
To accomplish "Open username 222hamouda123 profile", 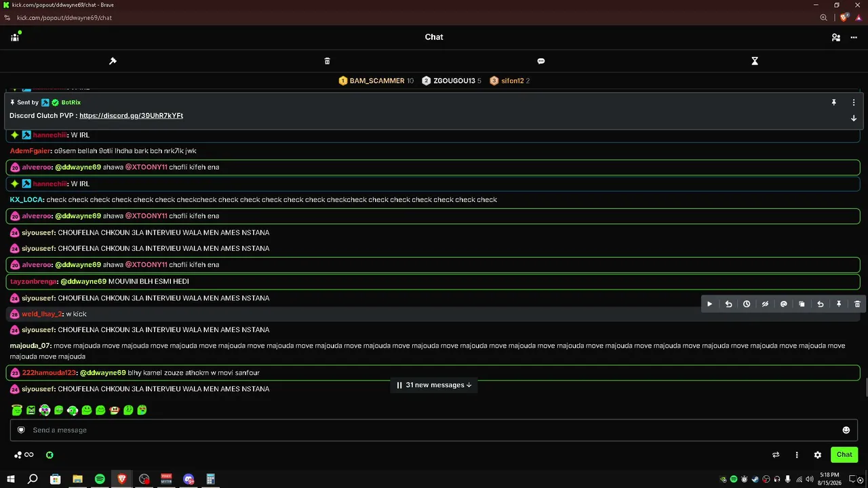I will (x=49, y=373).
